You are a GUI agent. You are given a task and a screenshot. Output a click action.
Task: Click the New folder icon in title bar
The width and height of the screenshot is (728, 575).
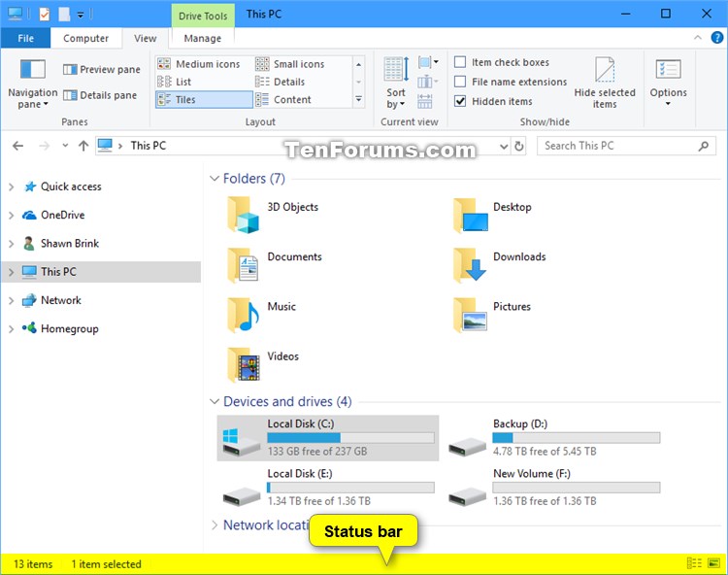[x=64, y=15]
